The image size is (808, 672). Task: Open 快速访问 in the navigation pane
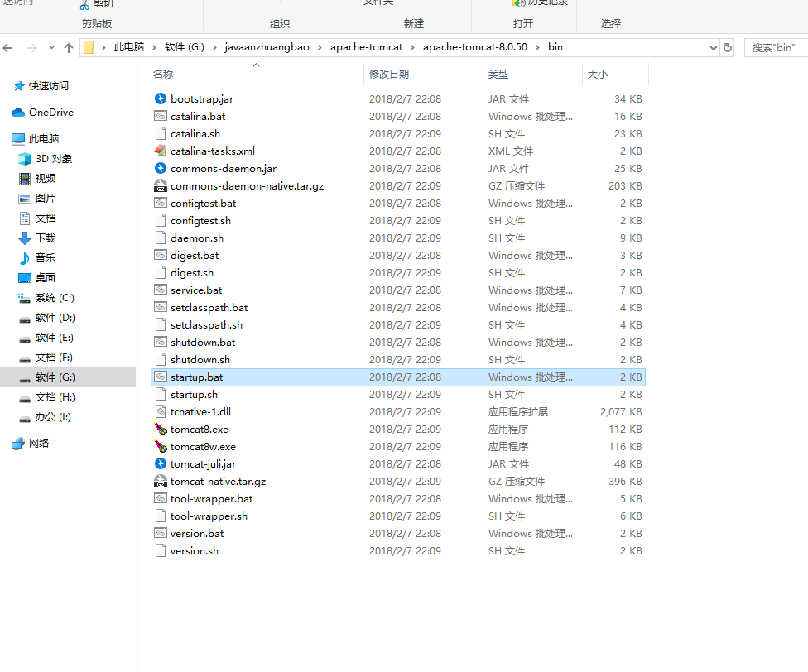pyautogui.click(x=49, y=86)
